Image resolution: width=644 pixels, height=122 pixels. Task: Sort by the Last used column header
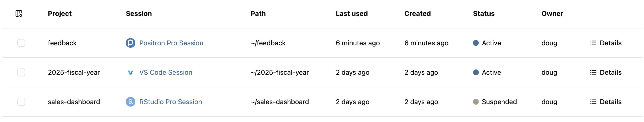tap(351, 14)
